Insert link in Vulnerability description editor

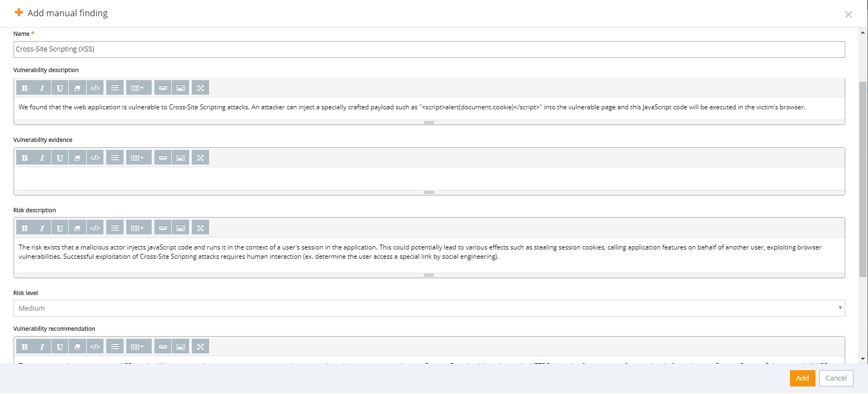coord(163,88)
